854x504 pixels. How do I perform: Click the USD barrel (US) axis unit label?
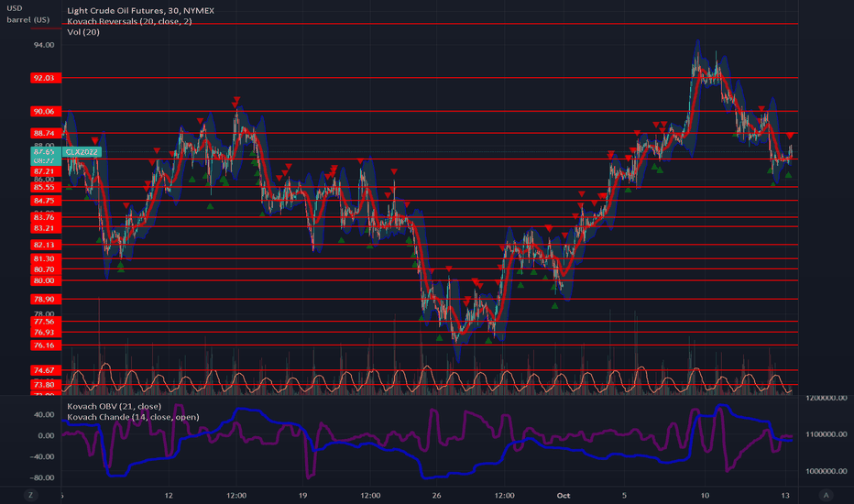(x=27, y=14)
